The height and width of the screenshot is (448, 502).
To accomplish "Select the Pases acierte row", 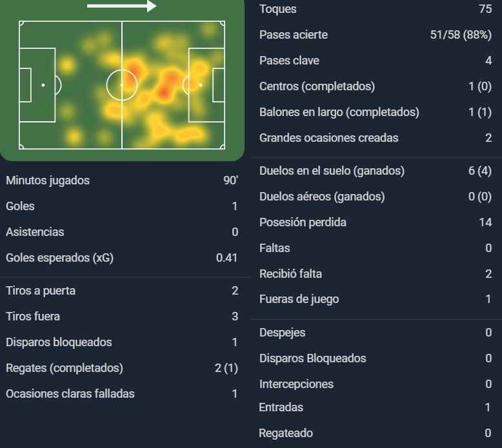I will click(376, 35).
